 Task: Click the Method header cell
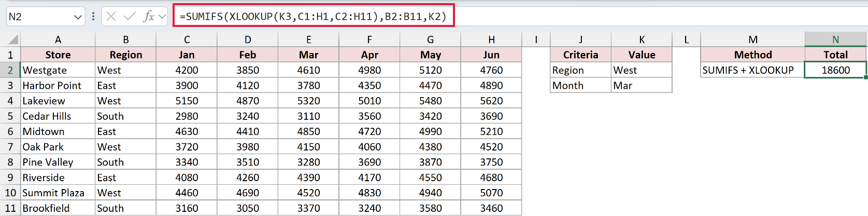click(753, 55)
